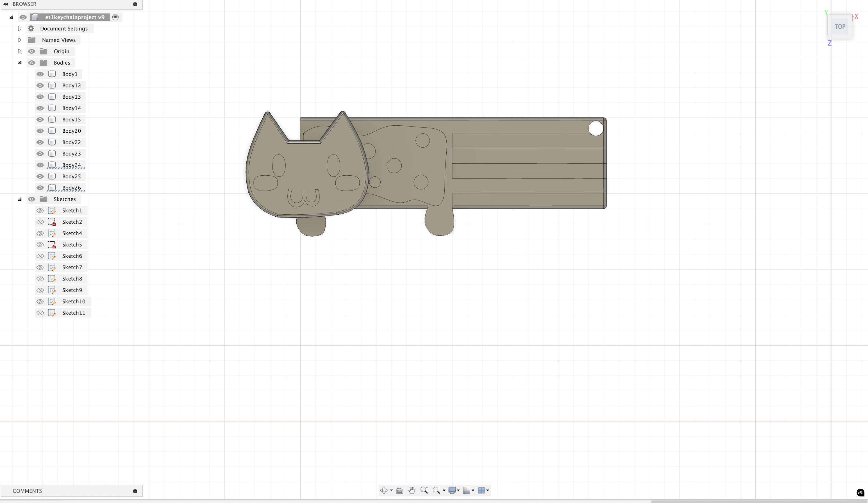Image resolution: width=868 pixels, height=503 pixels.
Task: Click the Zoom Window fit icon
Action: click(x=436, y=490)
